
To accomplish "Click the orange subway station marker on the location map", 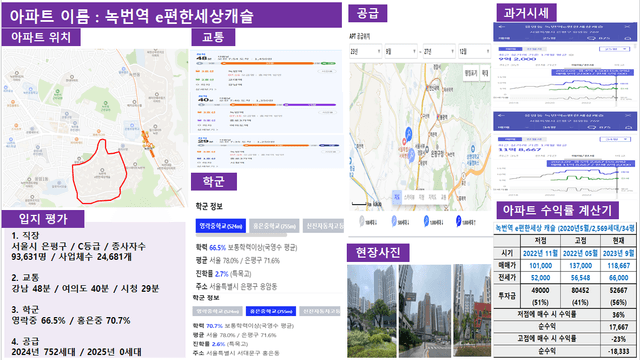I will [x=148, y=144].
